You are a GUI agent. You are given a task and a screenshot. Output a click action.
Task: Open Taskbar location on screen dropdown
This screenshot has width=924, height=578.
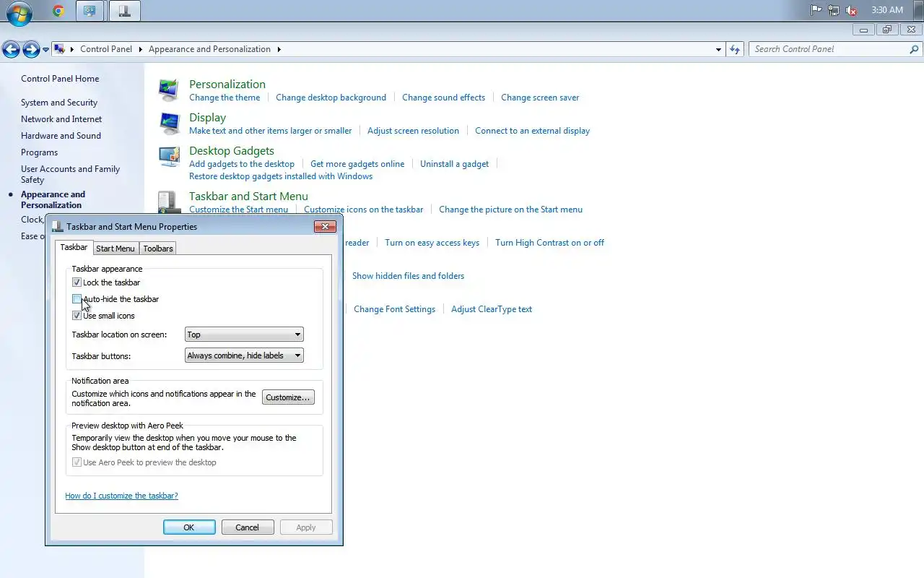(244, 335)
